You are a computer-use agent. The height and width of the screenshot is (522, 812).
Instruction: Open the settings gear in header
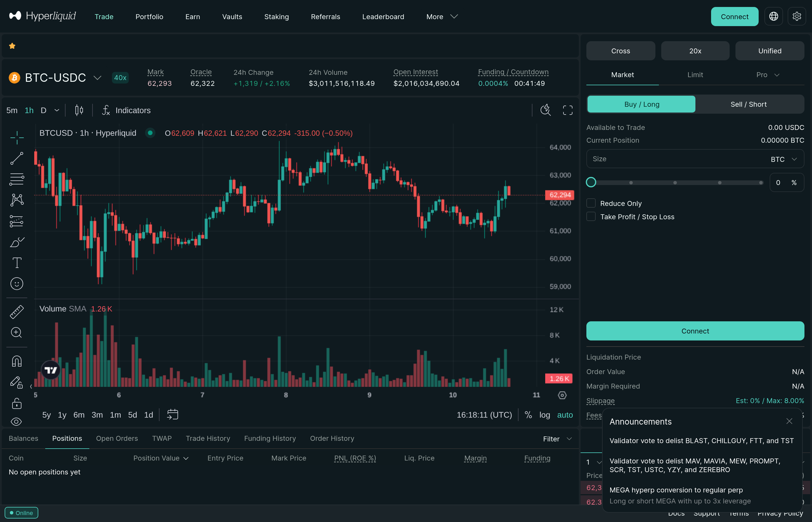[x=796, y=16]
